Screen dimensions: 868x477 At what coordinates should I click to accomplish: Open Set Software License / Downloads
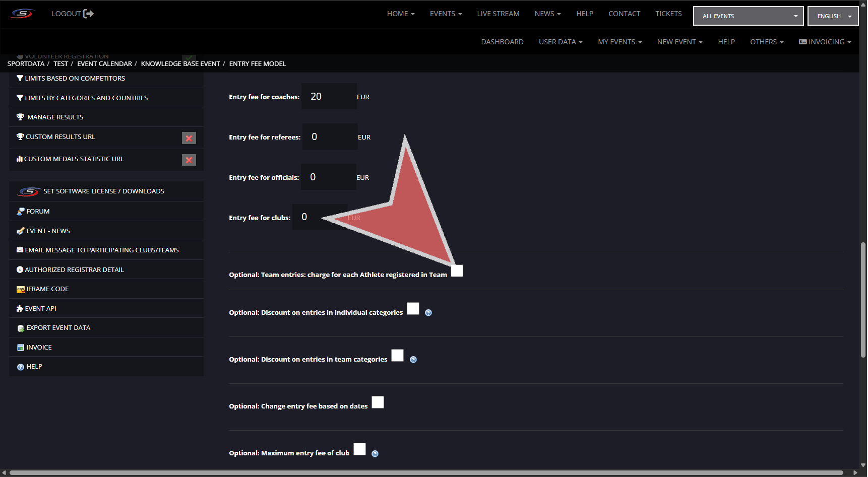pos(103,191)
